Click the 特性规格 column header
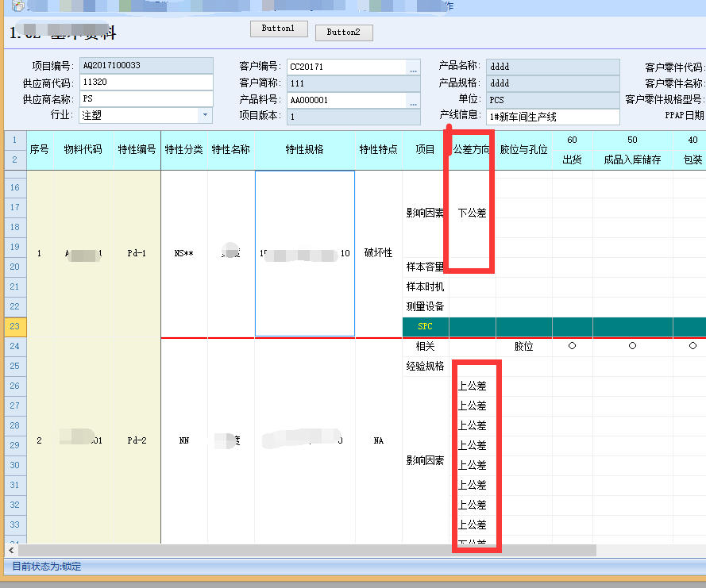The width and height of the screenshot is (706, 588). pyautogui.click(x=305, y=149)
